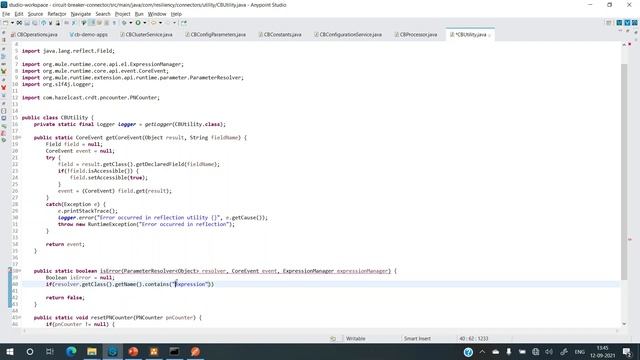
Task: Click the scroll down arrow of editor scrollbar
Action: click(x=624, y=324)
